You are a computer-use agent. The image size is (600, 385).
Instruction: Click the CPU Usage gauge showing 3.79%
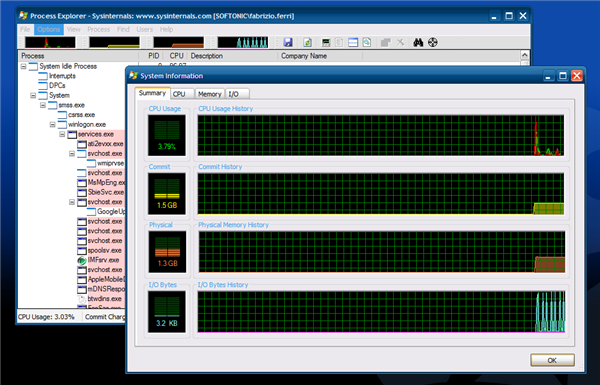[x=167, y=135]
